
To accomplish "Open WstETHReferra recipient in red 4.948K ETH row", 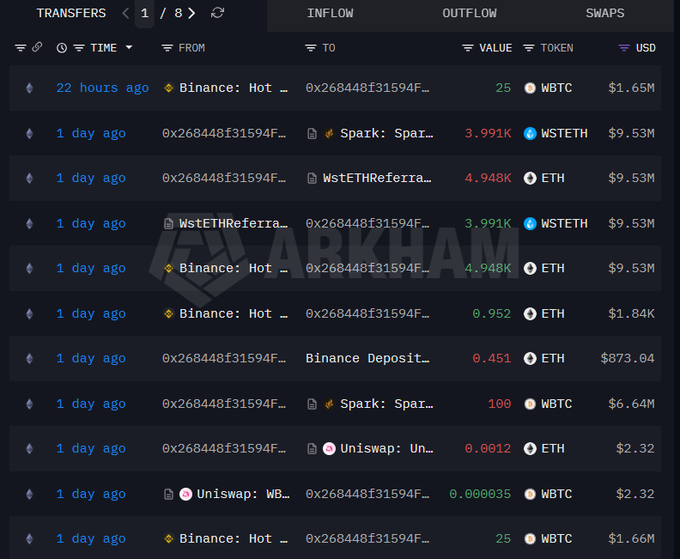I will [377, 178].
